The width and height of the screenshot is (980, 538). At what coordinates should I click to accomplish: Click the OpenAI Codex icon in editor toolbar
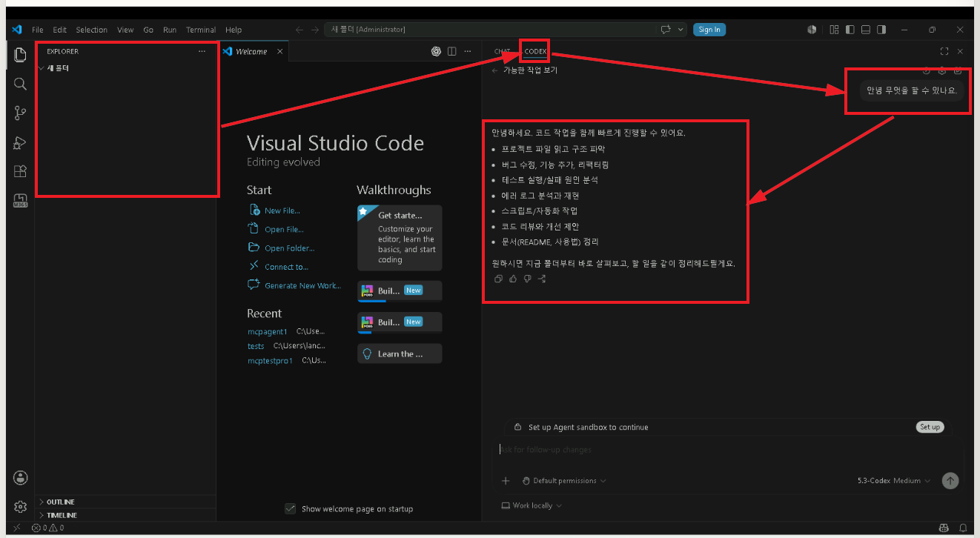click(436, 51)
